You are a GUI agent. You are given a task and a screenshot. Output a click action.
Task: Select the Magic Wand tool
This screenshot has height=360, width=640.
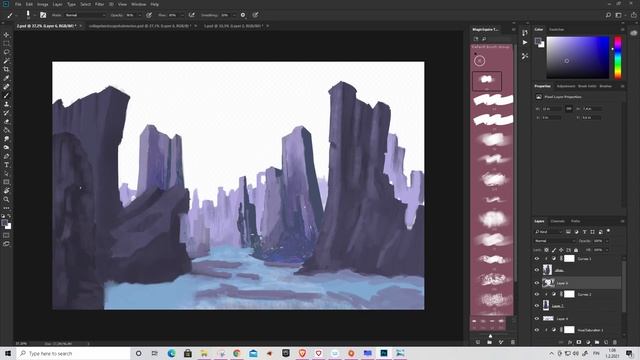pos(6,61)
